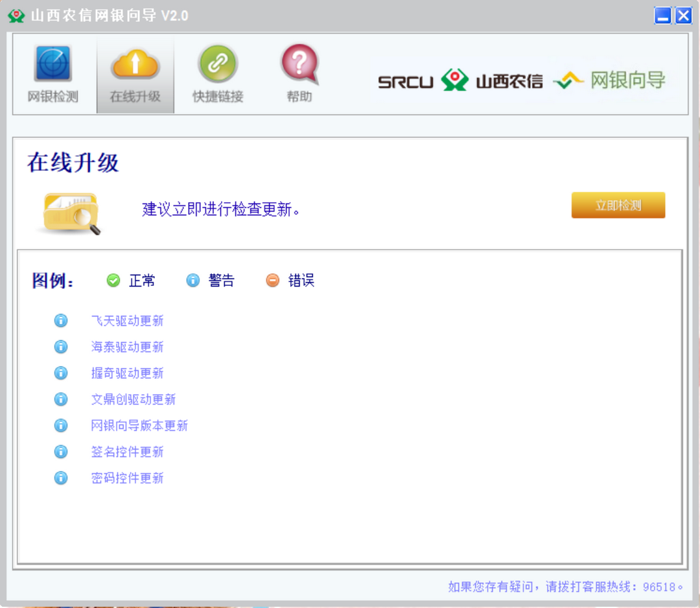Click the orange 错误 error legend icon
The width and height of the screenshot is (700, 608).
coord(272,280)
